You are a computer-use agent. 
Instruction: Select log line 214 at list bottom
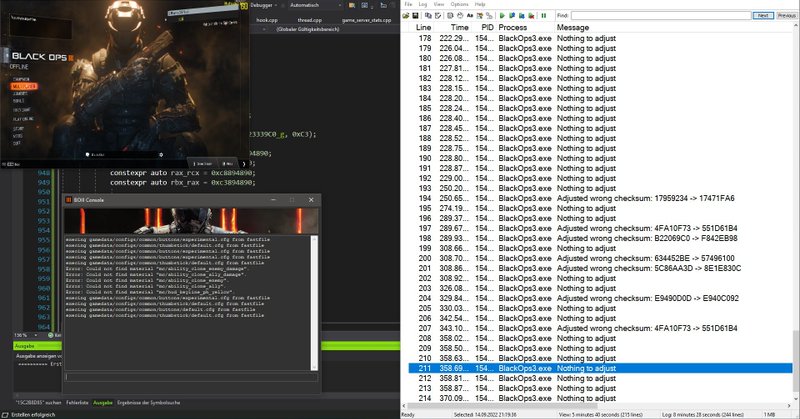click(x=601, y=399)
